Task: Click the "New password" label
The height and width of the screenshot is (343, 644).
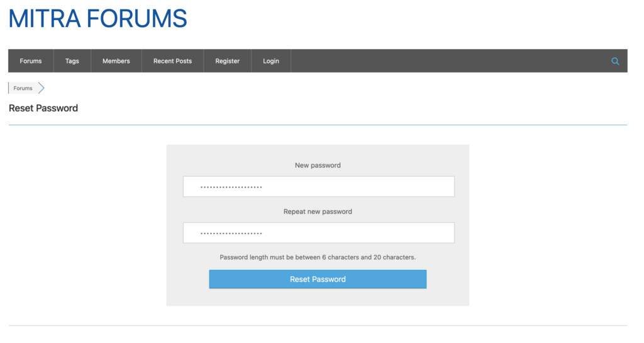Action: pyautogui.click(x=318, y=166)
